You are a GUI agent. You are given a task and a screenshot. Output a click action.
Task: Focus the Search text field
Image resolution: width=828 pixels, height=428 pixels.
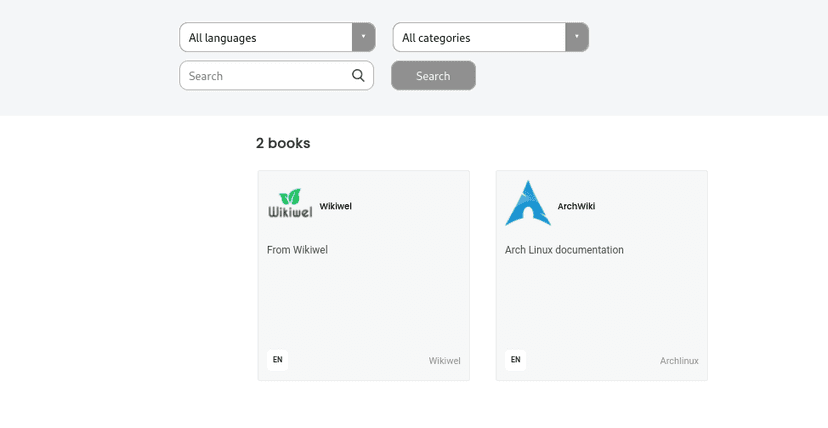265,76
